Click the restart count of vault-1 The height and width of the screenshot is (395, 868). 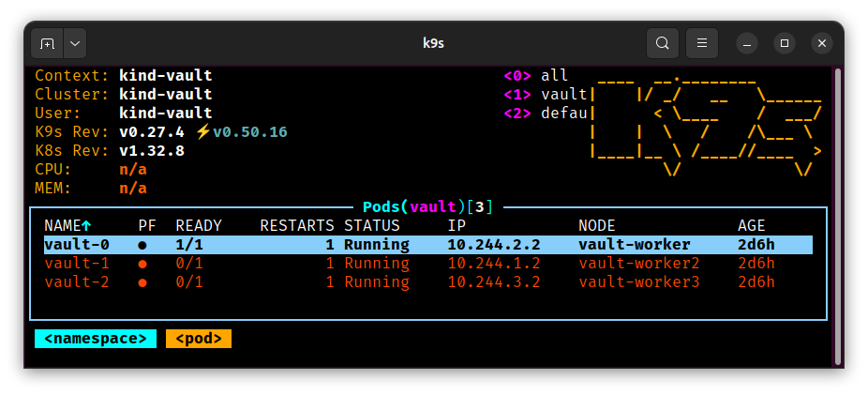tap(330, 264)
